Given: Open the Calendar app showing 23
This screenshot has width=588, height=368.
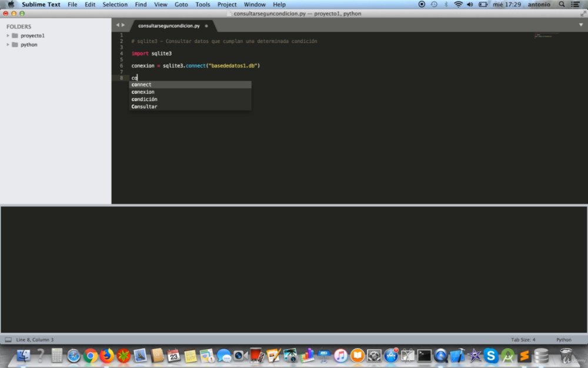Looking at the screenshot, I should (173, 356).
